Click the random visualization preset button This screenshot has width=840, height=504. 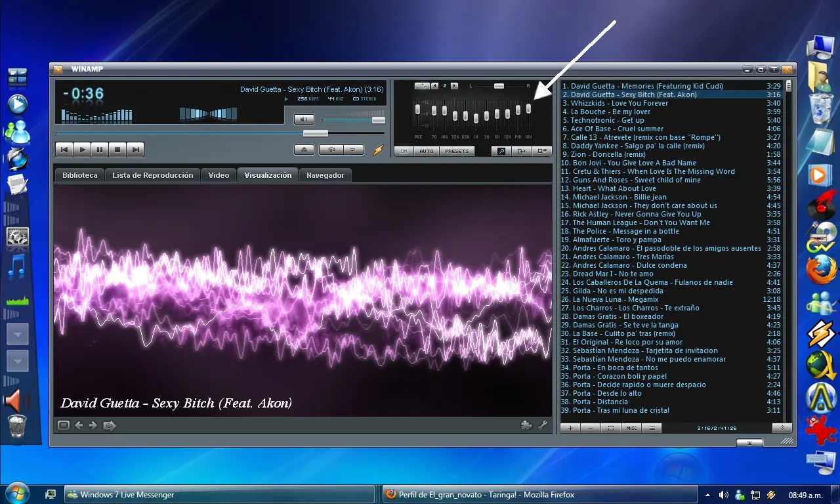coord(110,425)
